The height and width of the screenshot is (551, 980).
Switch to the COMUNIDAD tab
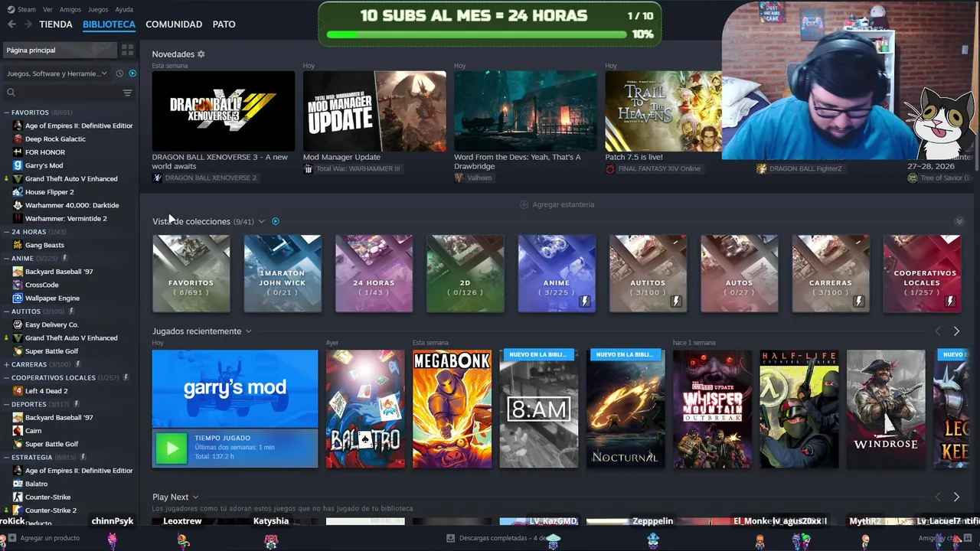point(174,24)
